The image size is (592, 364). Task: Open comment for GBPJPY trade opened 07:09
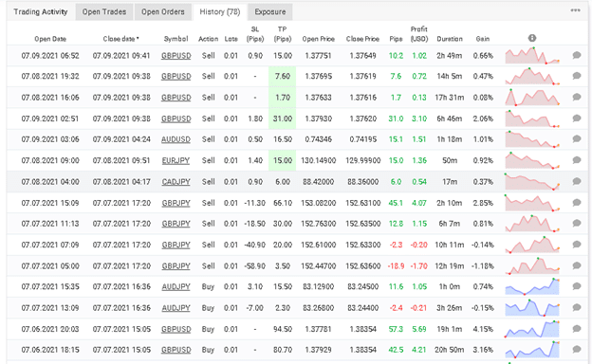tap(577, 245)
